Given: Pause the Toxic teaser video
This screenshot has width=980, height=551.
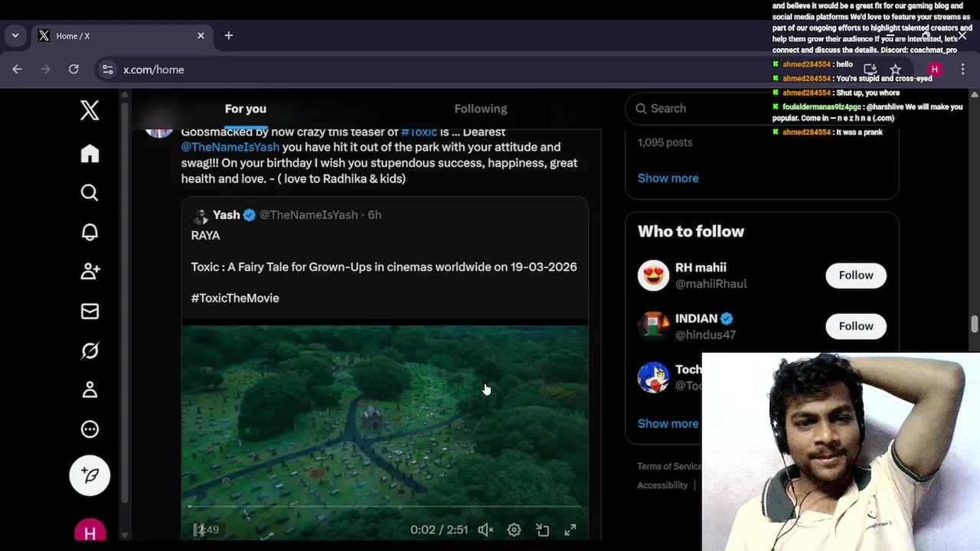Looking at the screenshot, I should click(198, 530).
